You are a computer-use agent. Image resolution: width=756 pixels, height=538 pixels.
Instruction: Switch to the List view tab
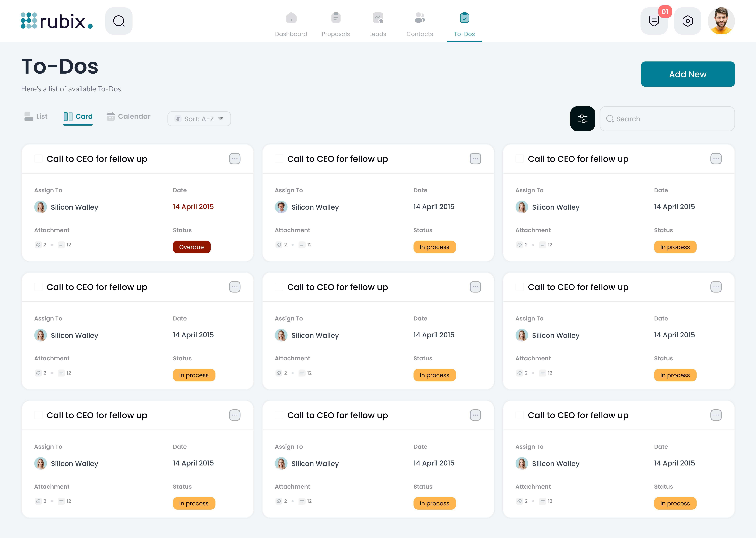36,116
